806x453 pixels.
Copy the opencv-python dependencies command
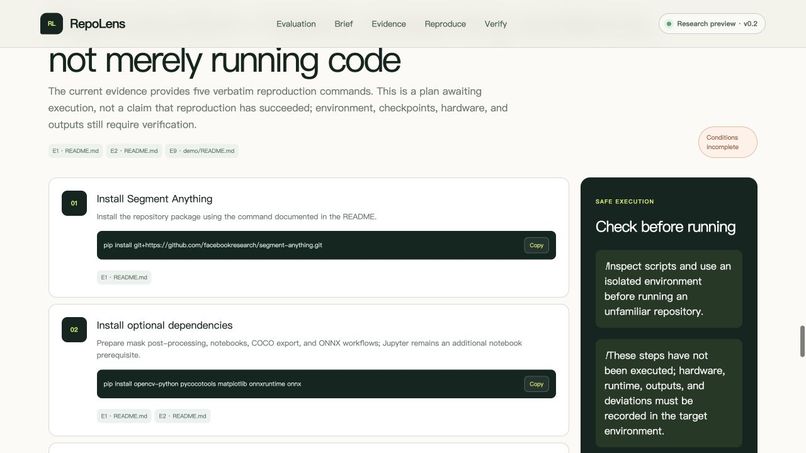(536, 384)
